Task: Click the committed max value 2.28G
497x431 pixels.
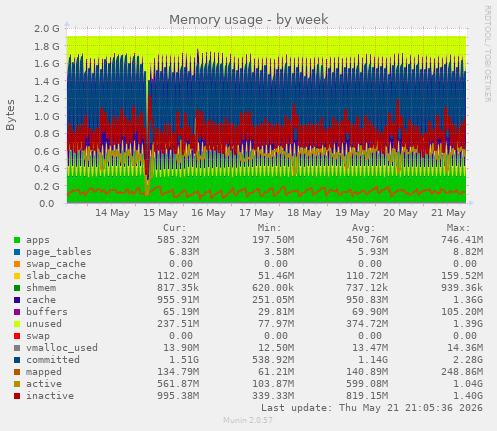Action: [468, 360]
